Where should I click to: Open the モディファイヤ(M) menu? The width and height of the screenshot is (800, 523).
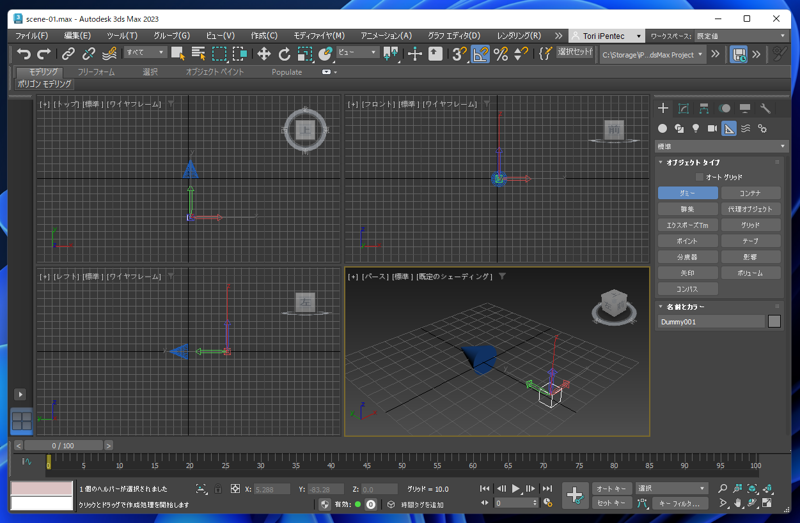(x=319, y=36)
